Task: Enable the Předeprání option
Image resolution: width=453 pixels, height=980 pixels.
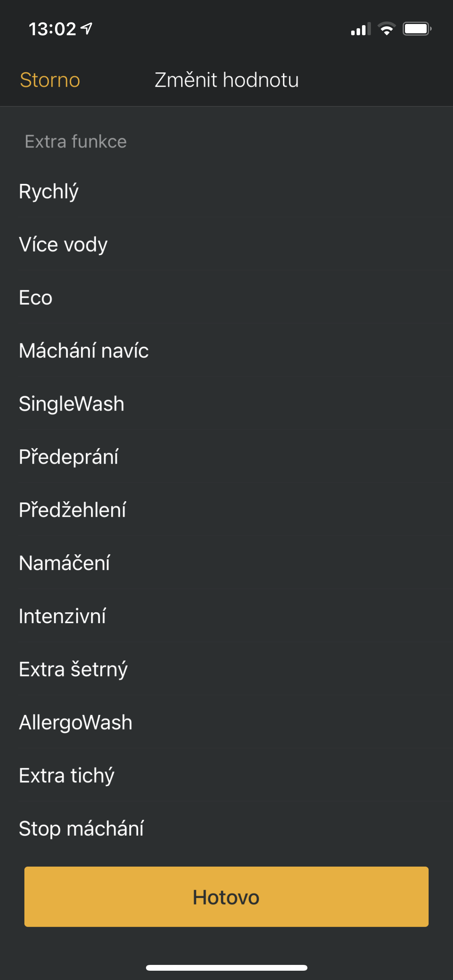Action: [69, 457]
